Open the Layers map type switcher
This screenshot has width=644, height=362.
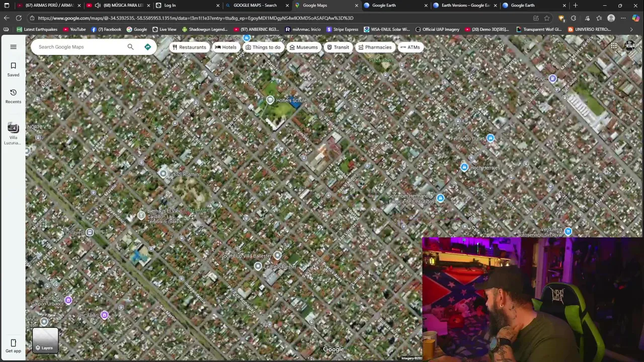coord(45,340)
